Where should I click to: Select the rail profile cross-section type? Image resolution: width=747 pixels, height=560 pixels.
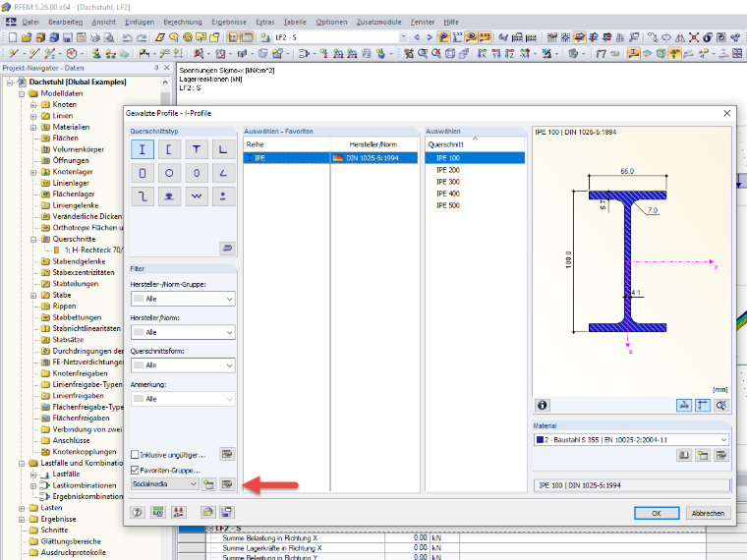click(x=169, y=196)
